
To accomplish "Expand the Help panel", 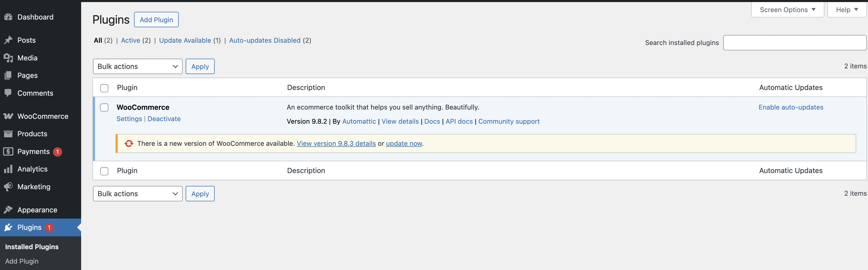I will click(847, 10).
